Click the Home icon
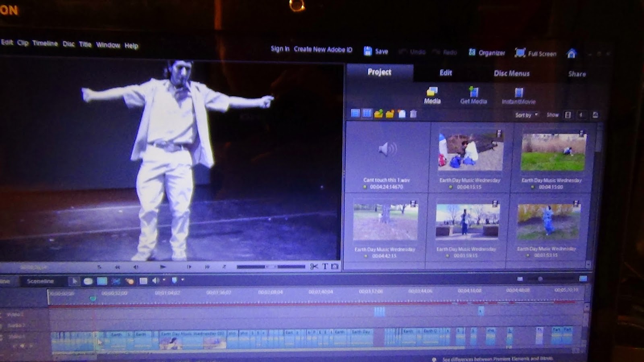Image resolution: width=644 pixels, height=362 pixels. [572, 53]
